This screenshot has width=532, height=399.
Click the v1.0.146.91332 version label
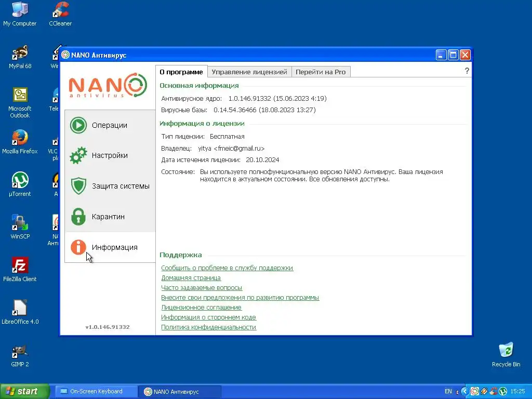(108, 327)
